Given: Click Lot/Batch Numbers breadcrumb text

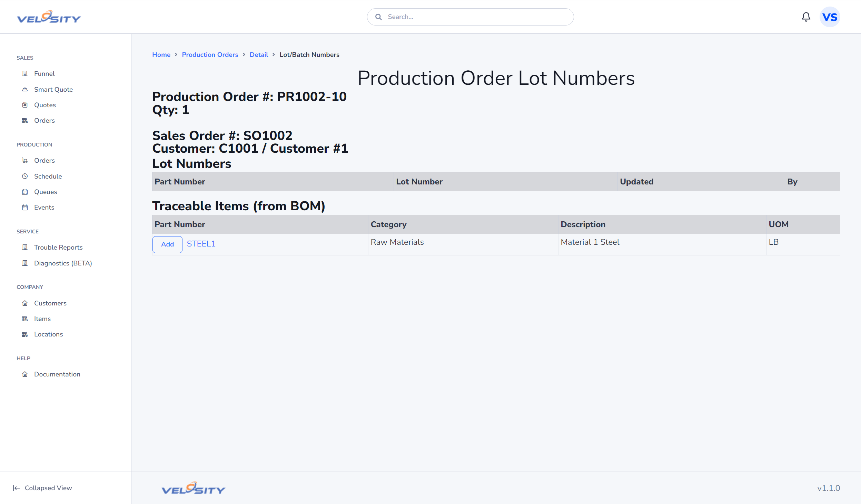Looking at the screenshot, I should coord(309,54).
